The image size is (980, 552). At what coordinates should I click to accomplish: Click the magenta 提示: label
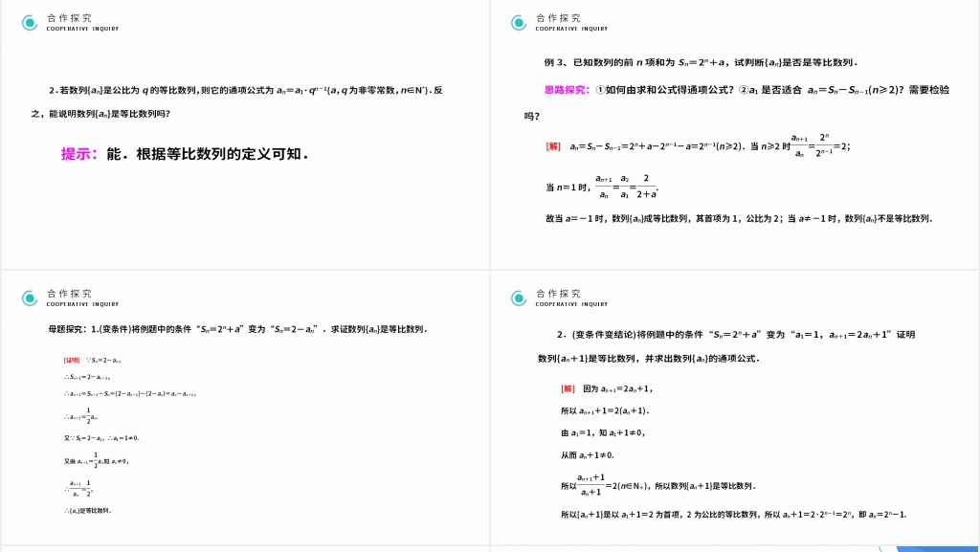(x=79, y=154)
